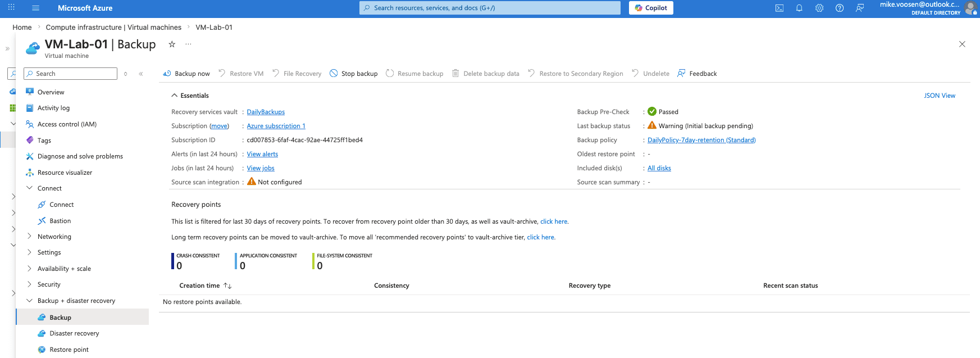Open the All disks link
The image size is (980, 358).
pos(659,168)
